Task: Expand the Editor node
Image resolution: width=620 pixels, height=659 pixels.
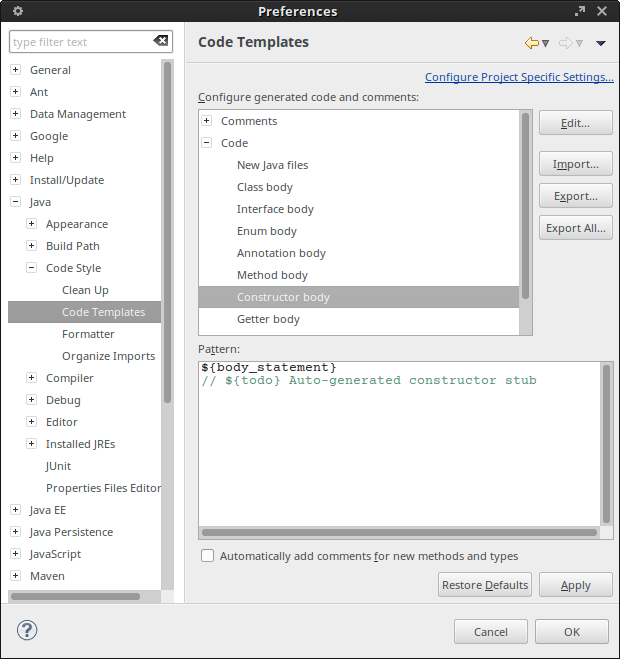Action: point(32,422)
